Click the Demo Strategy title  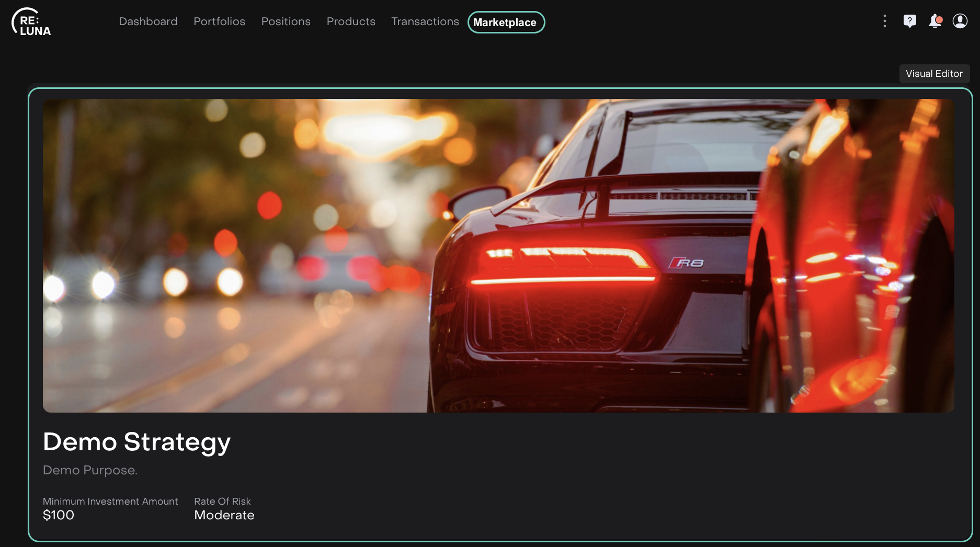(136, 442)
